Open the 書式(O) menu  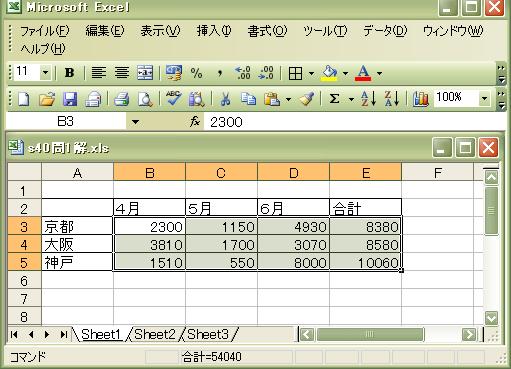tap(267, 31)
